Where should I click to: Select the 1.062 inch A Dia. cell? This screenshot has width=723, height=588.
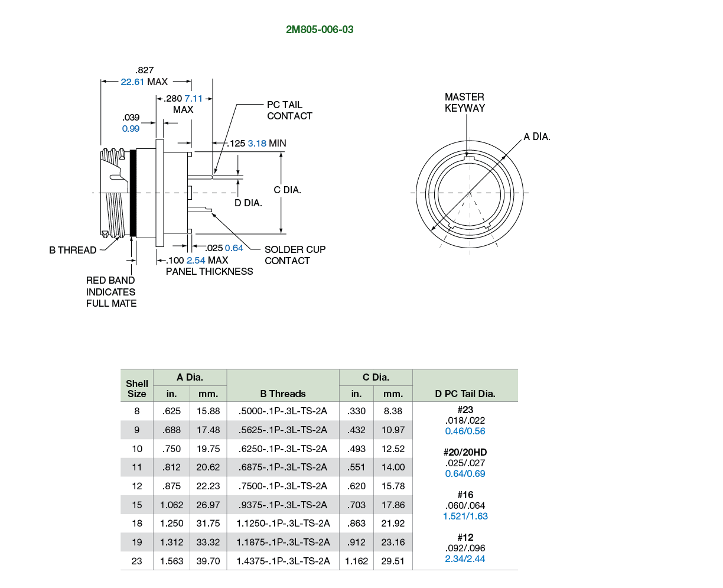tap(171, 505)
